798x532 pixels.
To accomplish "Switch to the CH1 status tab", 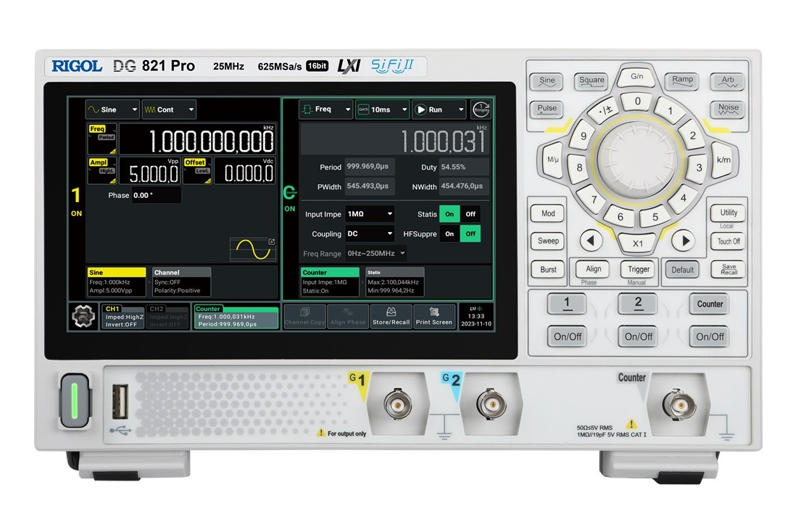I will (x=122, y=317).
